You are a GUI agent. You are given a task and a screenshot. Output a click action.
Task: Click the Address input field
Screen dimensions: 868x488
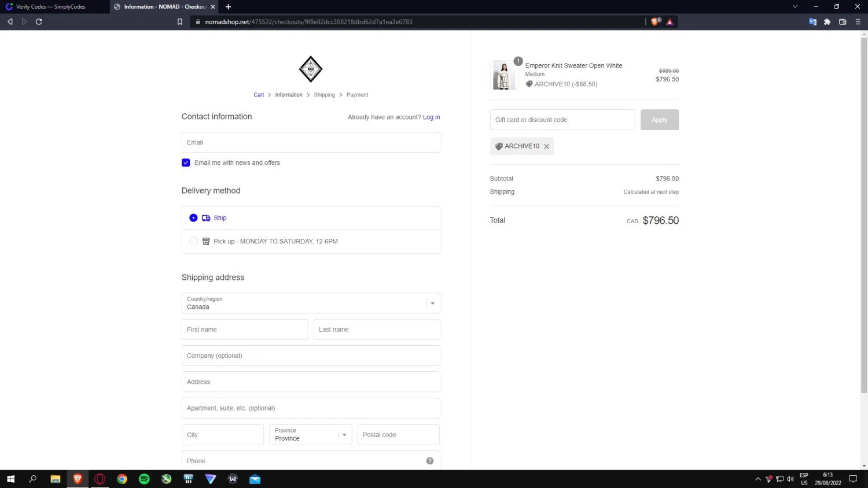tap(311, 382)
